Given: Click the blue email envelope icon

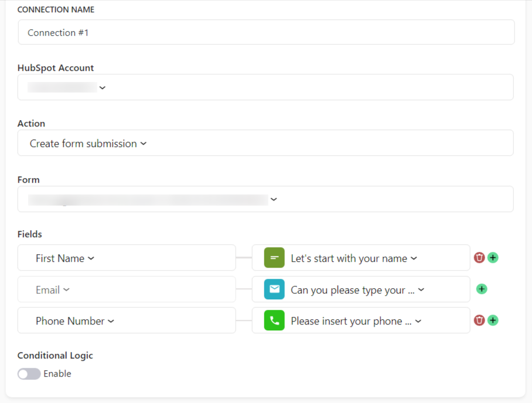Looking at the screenshot, I should point(274,289).
